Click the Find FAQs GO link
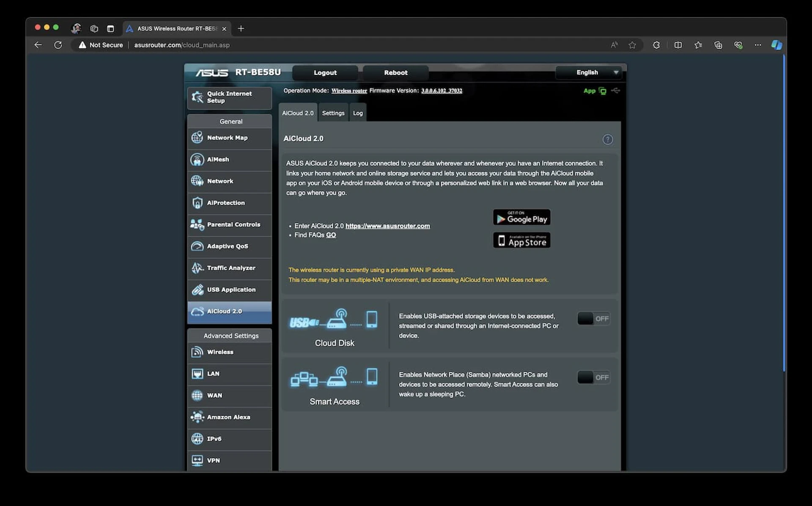This screenshot has width=812, height=506. tap(331, 235)
